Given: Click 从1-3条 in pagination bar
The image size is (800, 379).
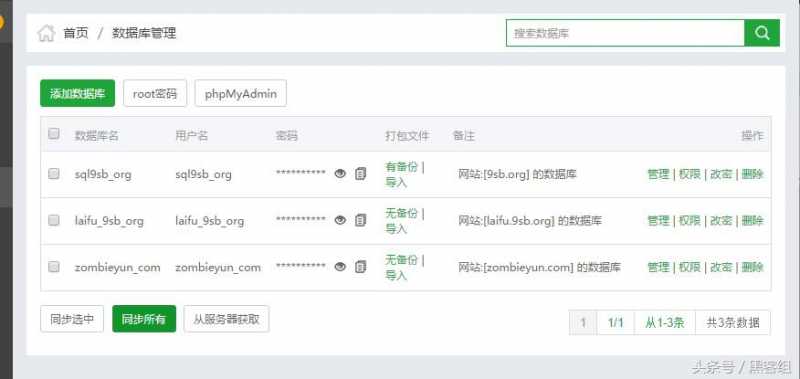Looking at the screenshot, I should pyautogui.click(x=665, y=322).
